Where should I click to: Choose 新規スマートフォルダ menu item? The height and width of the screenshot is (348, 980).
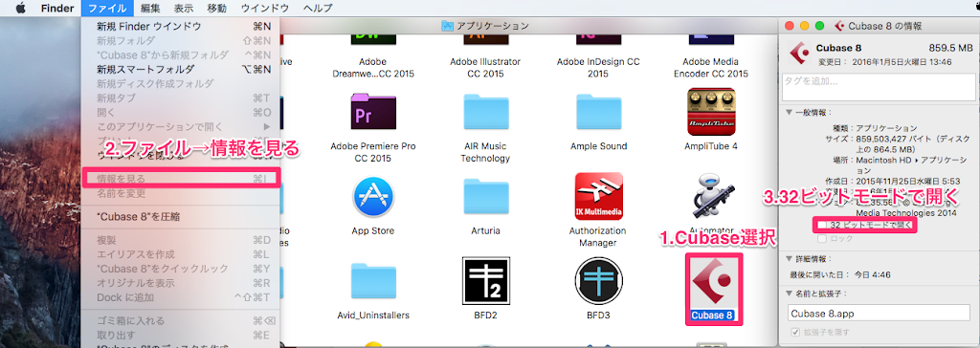pyautogui.click(x=181, y=70)
